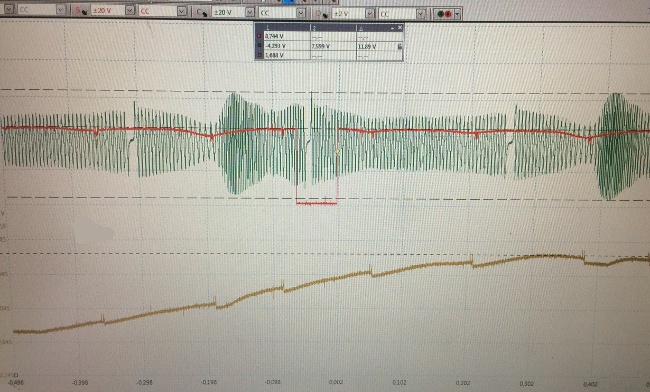Toggle the lock icon in ruler legend

point(400,46)
